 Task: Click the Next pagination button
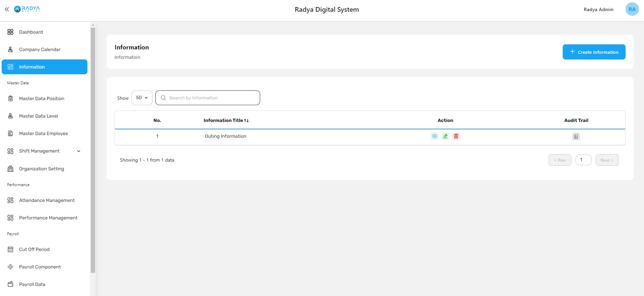pos(607,160)
